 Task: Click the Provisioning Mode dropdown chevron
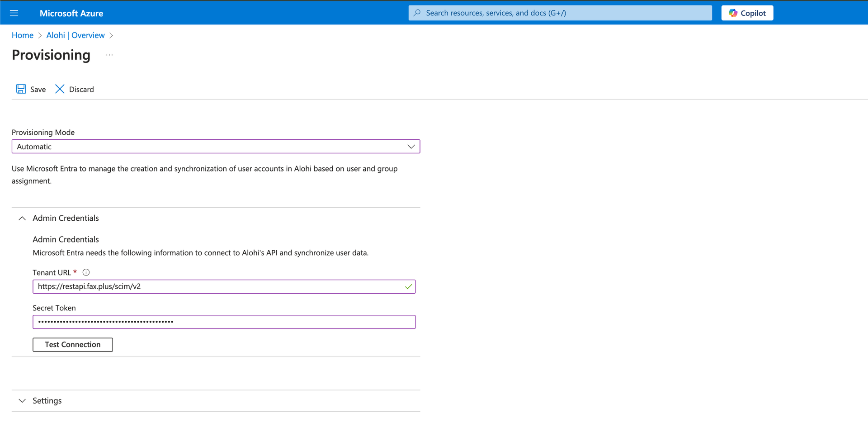coord(411,147)
